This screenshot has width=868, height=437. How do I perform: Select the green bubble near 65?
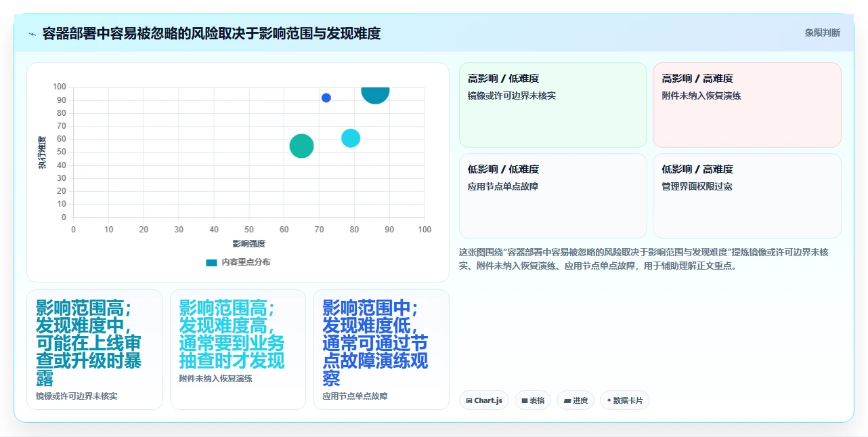click(x=301, y=146)
